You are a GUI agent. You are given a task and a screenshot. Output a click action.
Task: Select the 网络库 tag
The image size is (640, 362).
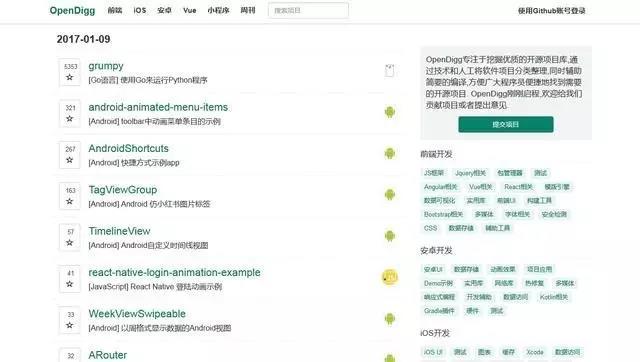[x=504, y=283]
